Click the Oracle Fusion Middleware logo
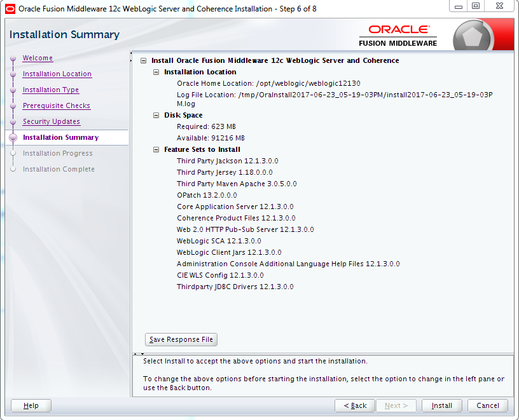The width and height of the screenshot is (519, 420). [x=398, y=36]
